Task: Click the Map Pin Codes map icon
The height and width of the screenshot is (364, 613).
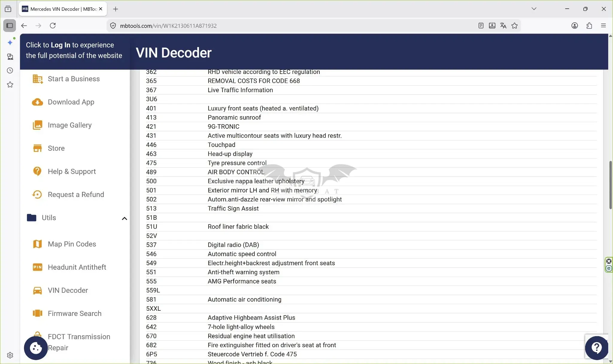Action: [x=37, y=244]
